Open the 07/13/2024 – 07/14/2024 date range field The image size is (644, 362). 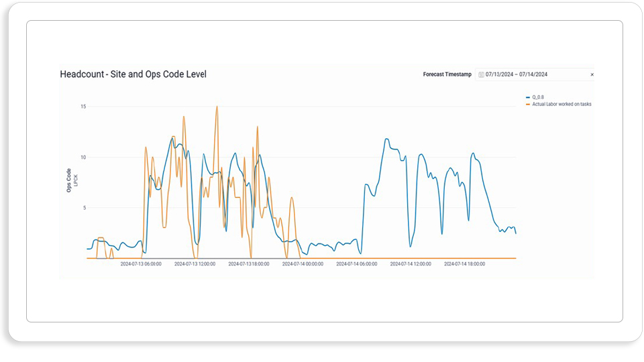tap(535, 74)
